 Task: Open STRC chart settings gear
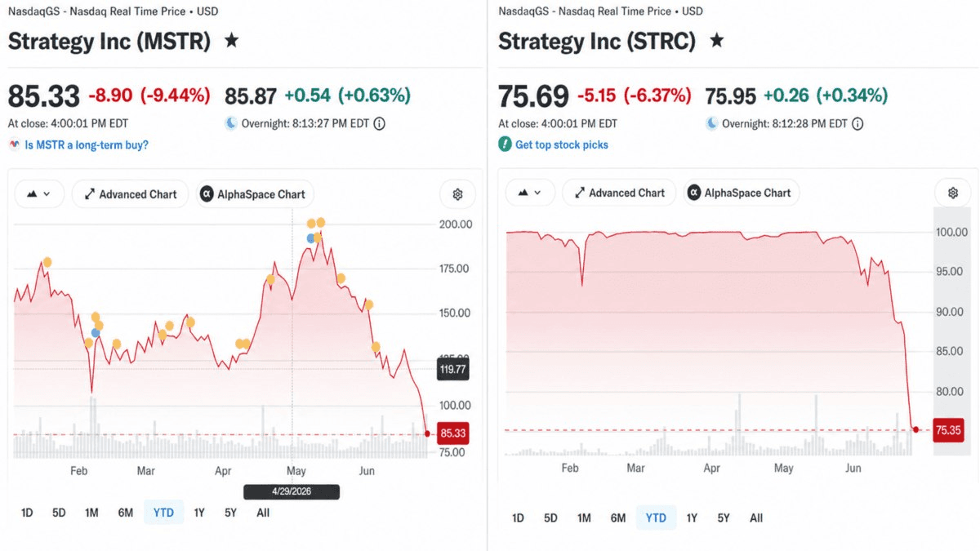pos(953,193)
